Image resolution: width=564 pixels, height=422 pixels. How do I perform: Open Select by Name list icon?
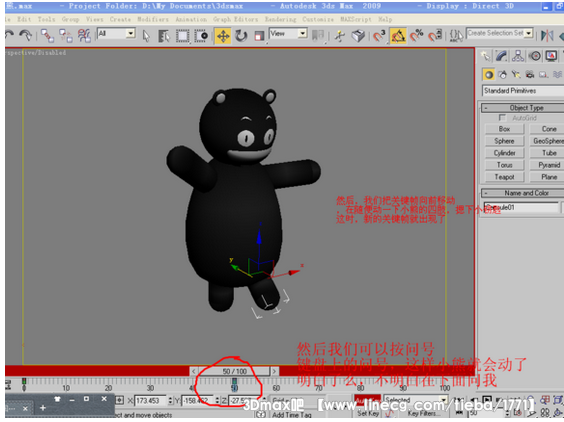pos(164,36)
